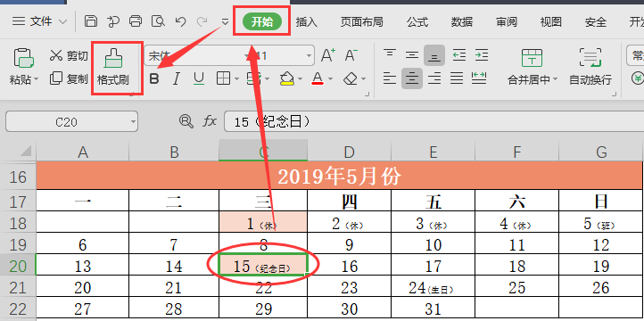Click Merge and Center (合并居中) button
The height and width of the screenshot is (321, 644).
tap(533, 67)
